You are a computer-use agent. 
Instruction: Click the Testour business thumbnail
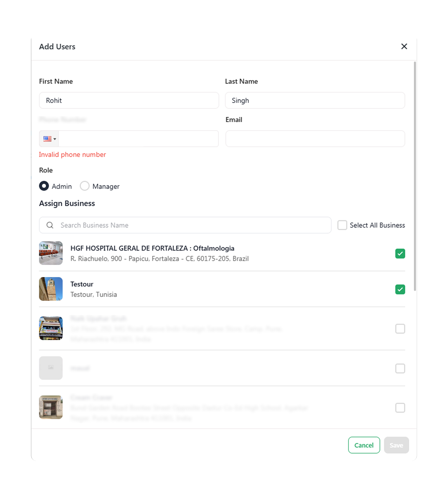coord(51,289)
